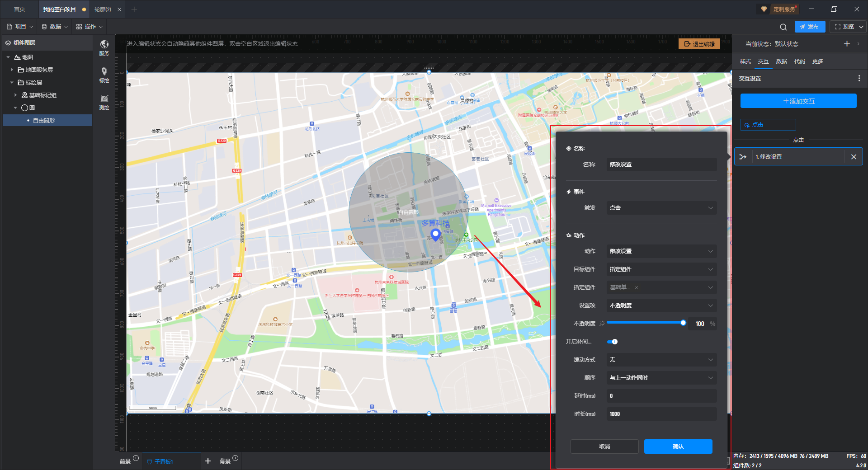This screenshot has height=470, width=868.
Task: Click the plus circle beside 前景
Action: click(136, 458)
